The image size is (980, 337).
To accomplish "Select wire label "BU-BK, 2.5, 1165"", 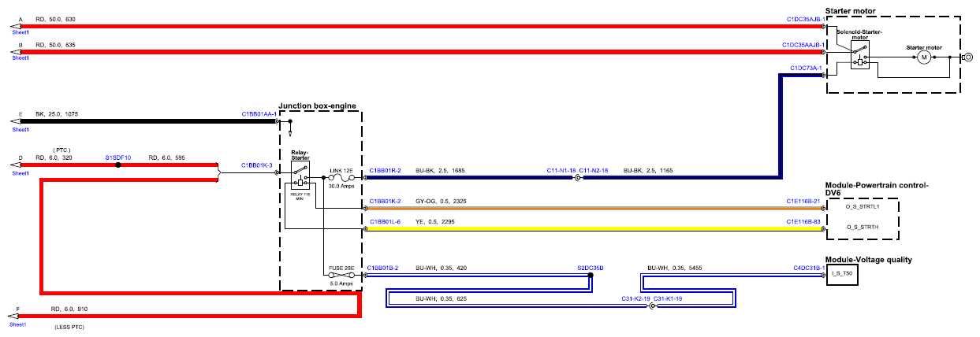I will tap(649, 170).
